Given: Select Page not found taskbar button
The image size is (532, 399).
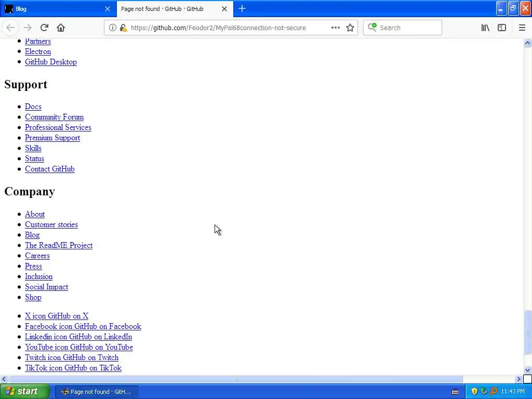Looking at the screenshot, I should coord(96,392).
